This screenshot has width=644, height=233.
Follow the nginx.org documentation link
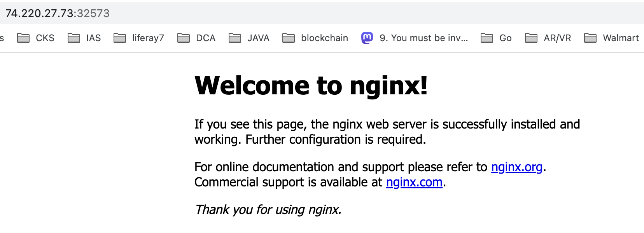point(516,167)
